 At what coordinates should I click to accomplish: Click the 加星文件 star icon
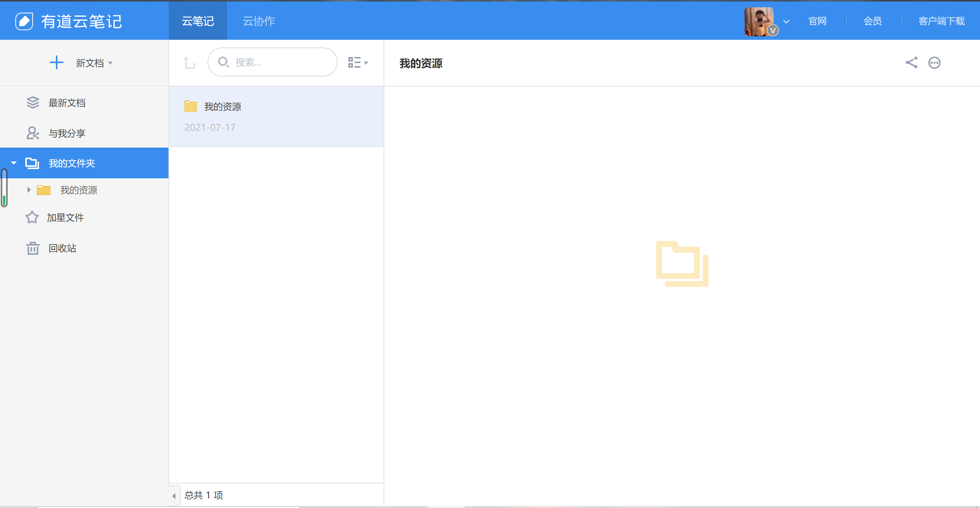tap(32, 217)
